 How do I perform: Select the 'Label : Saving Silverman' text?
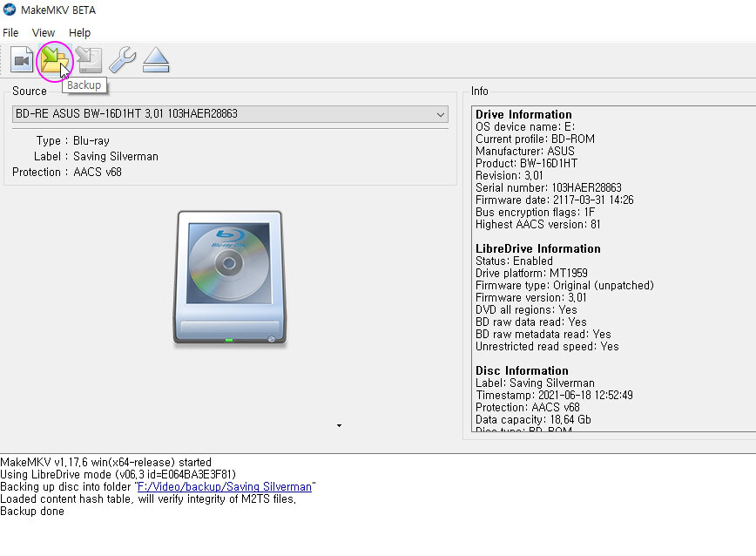96,156
